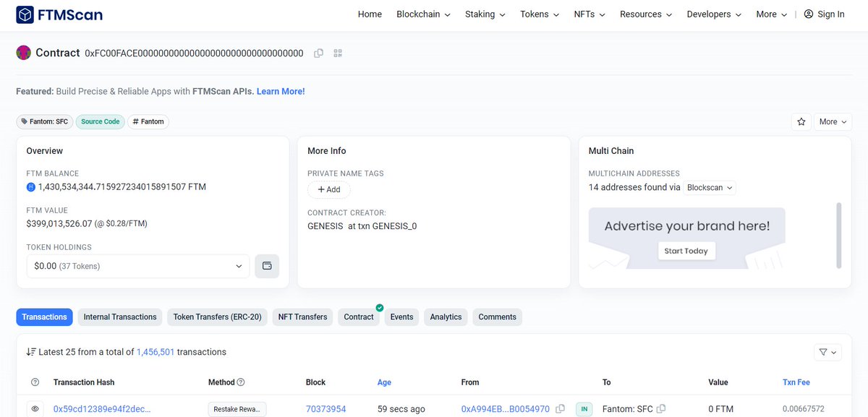The height and width of the screenshot is (417, 868).
Task: Copy the From address 0xA994EB
Action: [560, 409]
